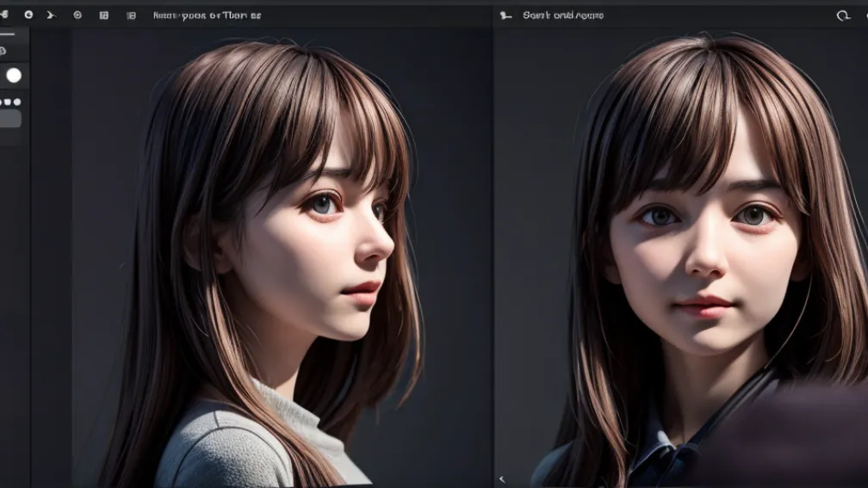Click the small left chevron below the front-facing portrait
The width and height of the screenshot is (868, 488).
(502, 479)
